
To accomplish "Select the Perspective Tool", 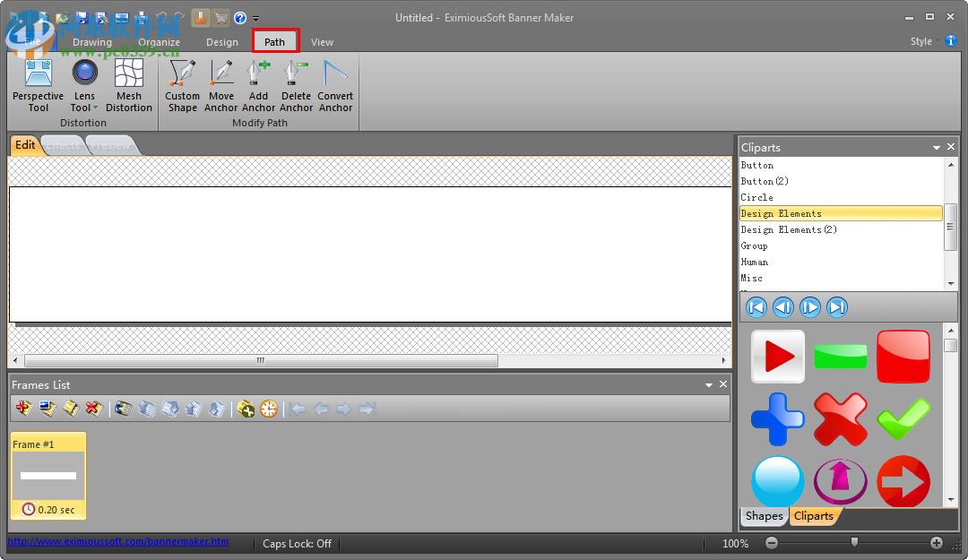I will point(38,85).
